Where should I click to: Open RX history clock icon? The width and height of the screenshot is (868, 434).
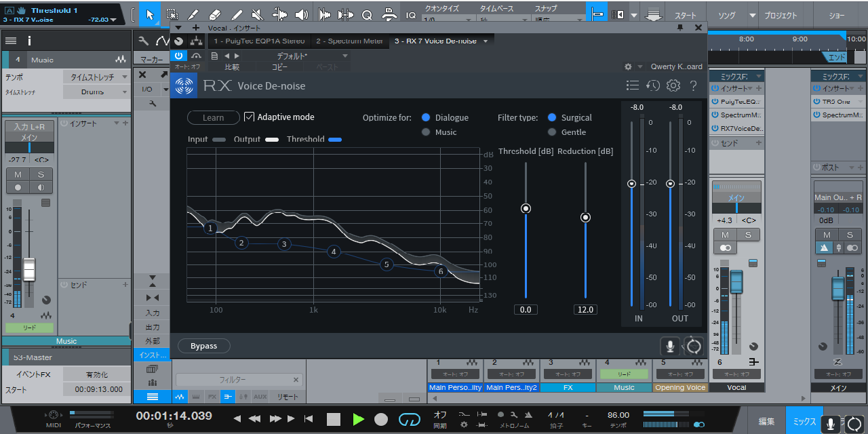coord(652,85)
